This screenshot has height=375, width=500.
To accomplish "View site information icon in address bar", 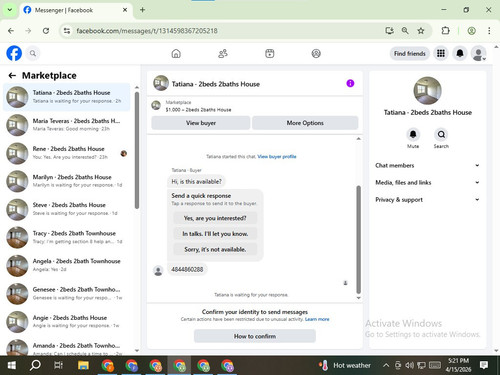I will [67, 31].
